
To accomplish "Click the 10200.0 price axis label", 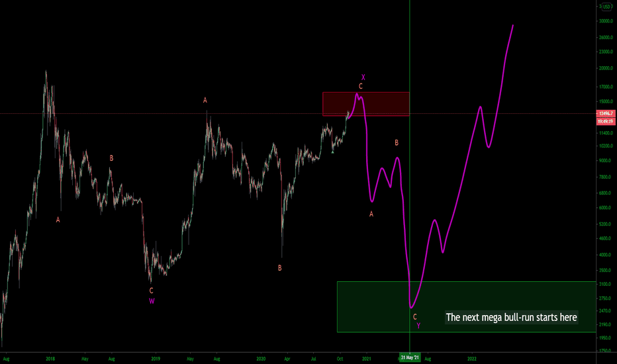I will tap(606, 146).
